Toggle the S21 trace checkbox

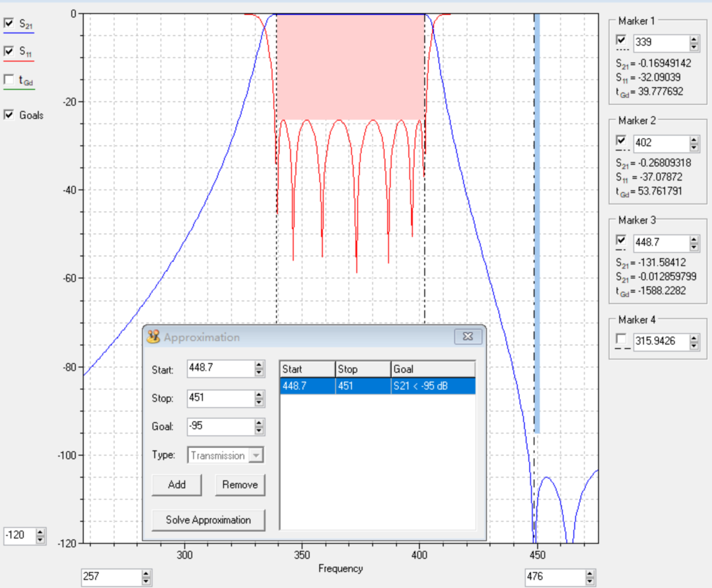point(9,23)
